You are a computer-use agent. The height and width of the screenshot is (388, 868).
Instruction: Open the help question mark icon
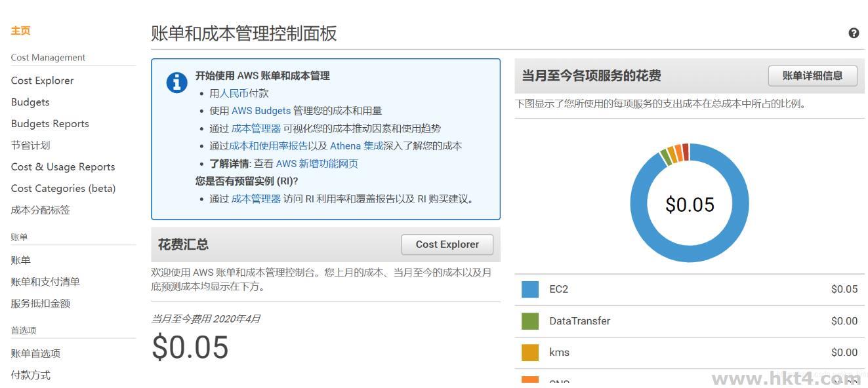coord(854,33)
